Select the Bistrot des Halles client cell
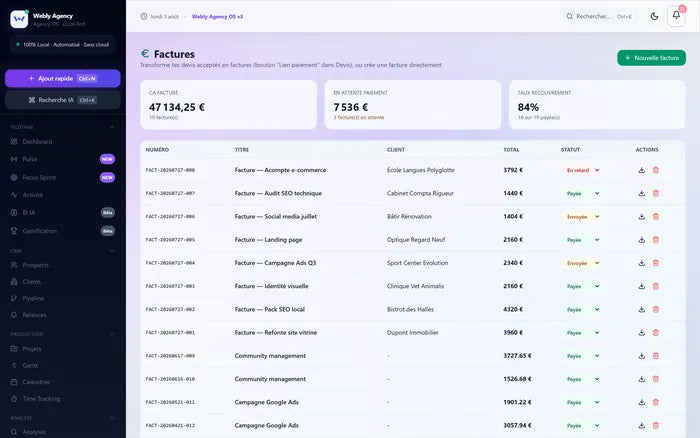This screenshot has height=438, width=700. [x=410, y=309]
